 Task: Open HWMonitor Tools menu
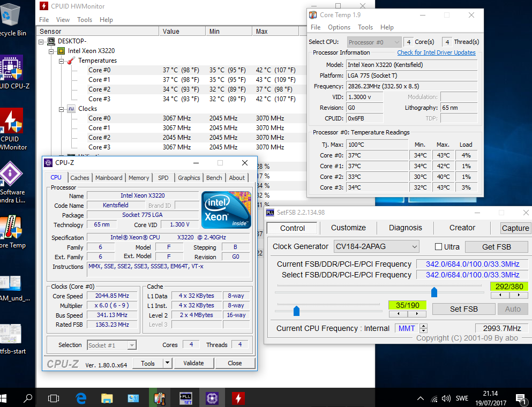(x=85, y=20)
